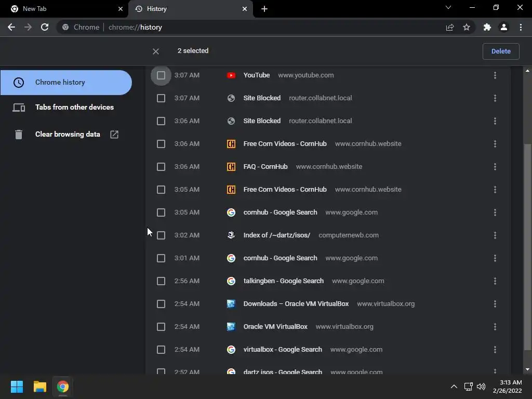Click the clock icon beside Chrome history

pyautogui.click(x=19, y=83)
